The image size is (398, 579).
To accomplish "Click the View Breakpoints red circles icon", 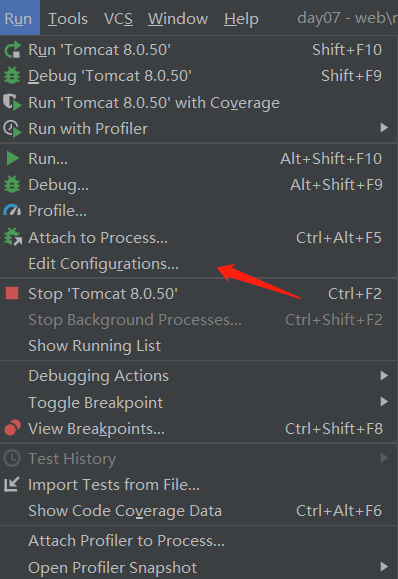I will 12,428.
